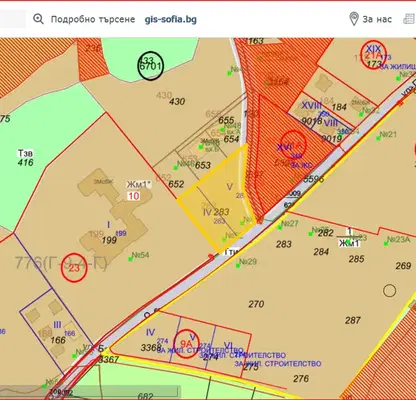
Task: Open the gis-sofia.bg link
Action: [x=171, y=19]
